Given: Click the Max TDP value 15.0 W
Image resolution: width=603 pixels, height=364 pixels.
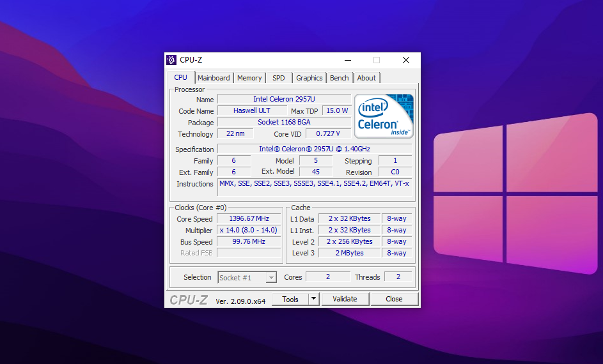Looking at the screenshot, I should click(337, 110).
